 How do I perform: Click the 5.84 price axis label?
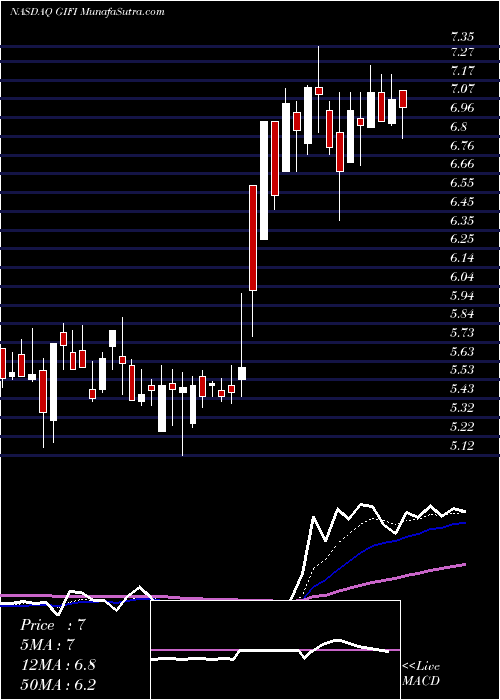(x=462, y=314)
